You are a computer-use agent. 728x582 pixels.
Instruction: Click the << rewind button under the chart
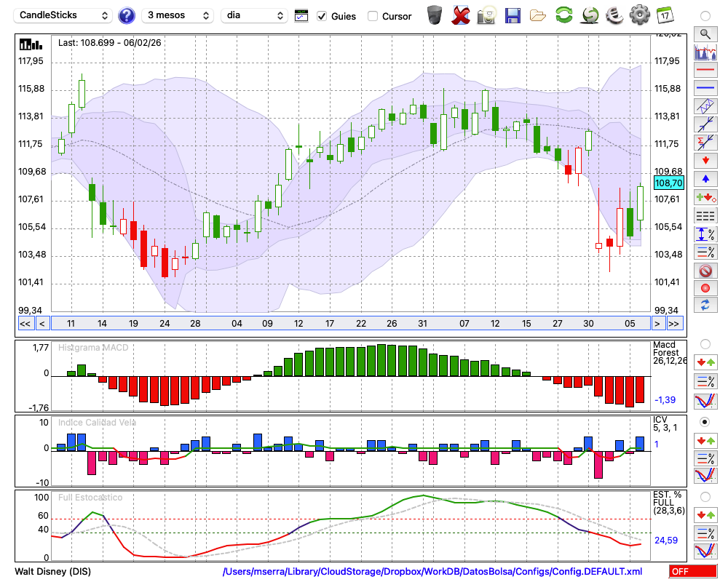point(25,324)
